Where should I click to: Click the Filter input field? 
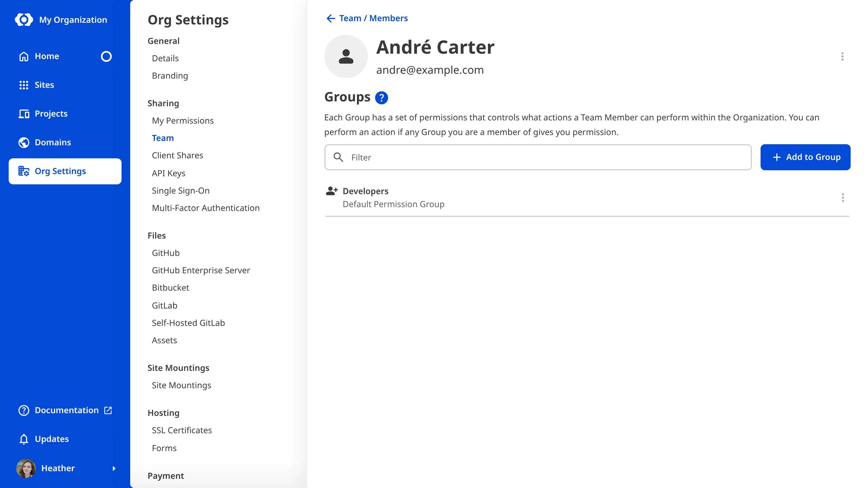point(538,157)
